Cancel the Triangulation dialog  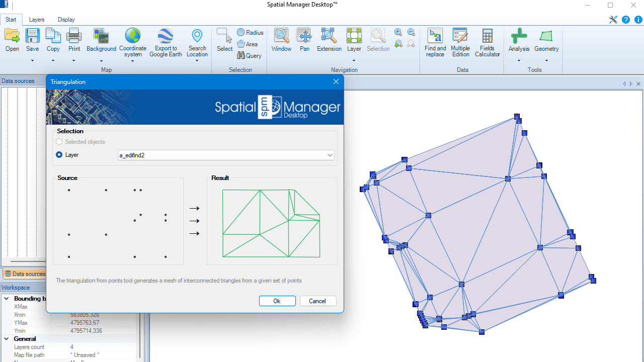[x=317, y=301]
